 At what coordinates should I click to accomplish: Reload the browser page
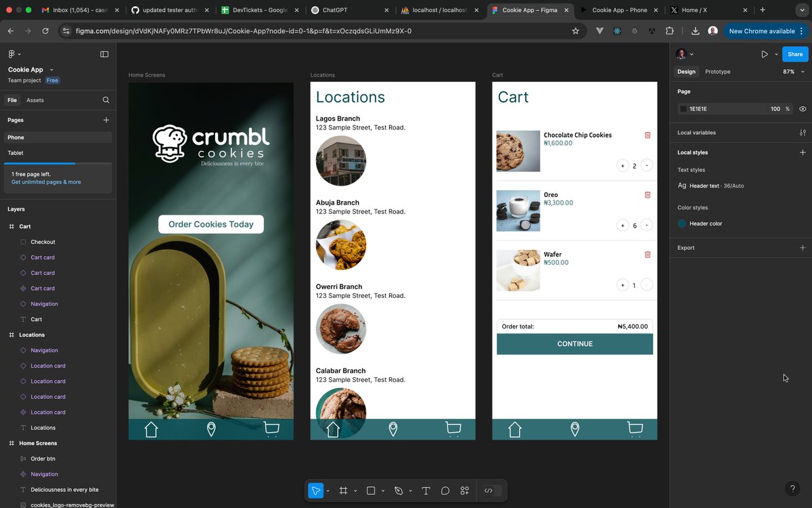45,31
